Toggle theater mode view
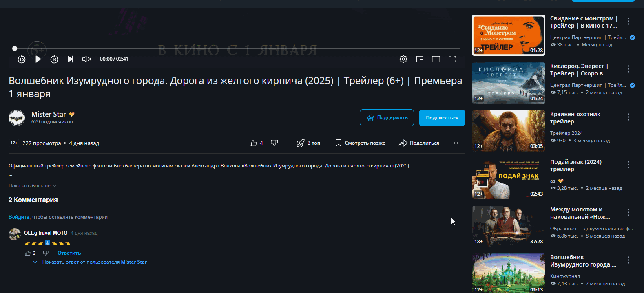Viewport: 644px width, 293px height. point(436,59)
